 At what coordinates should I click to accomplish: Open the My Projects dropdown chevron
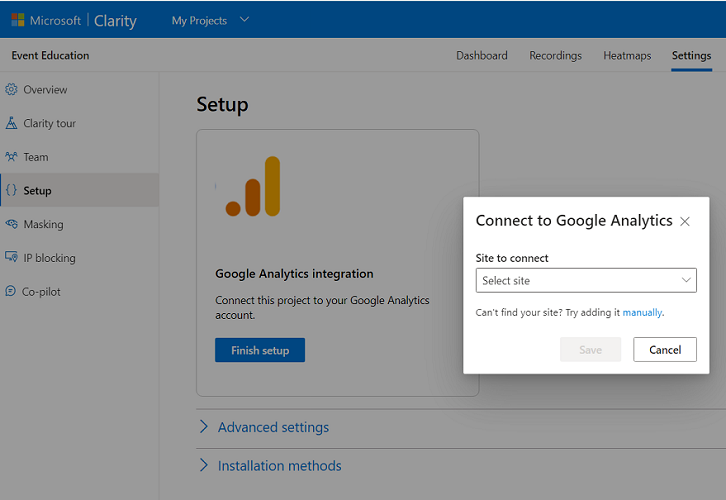pos(244,19)
